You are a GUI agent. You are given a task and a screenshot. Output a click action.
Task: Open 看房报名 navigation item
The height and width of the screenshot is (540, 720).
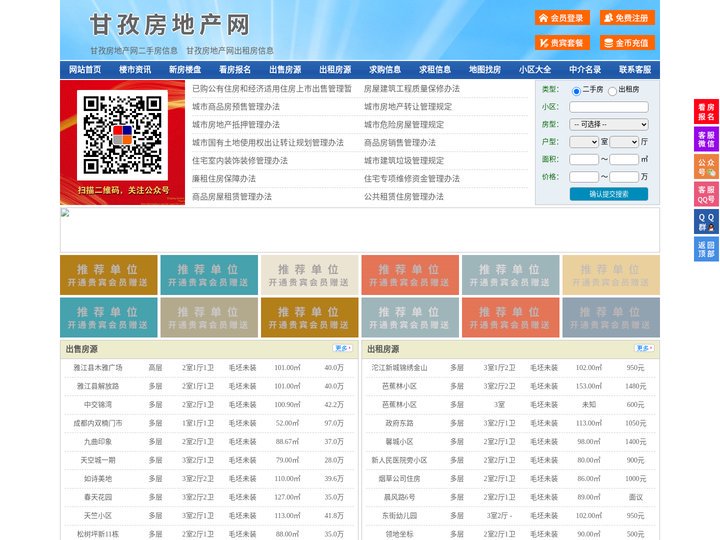235,70
